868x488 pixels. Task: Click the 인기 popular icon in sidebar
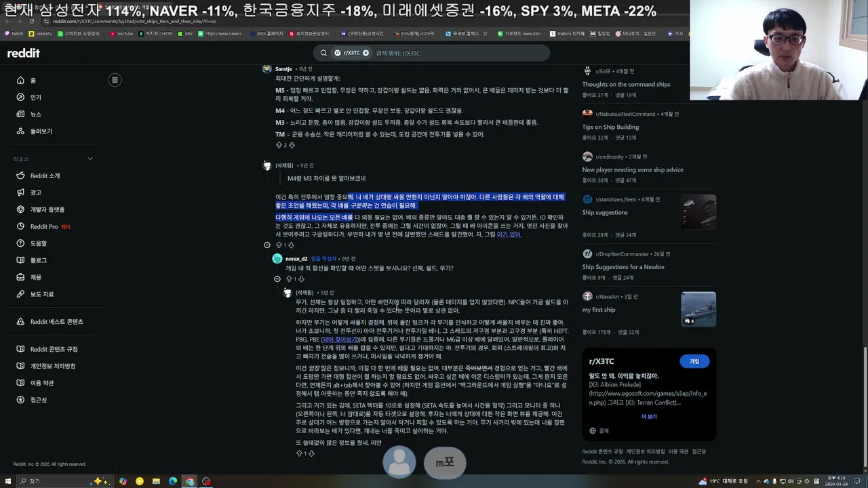[20, 97]
